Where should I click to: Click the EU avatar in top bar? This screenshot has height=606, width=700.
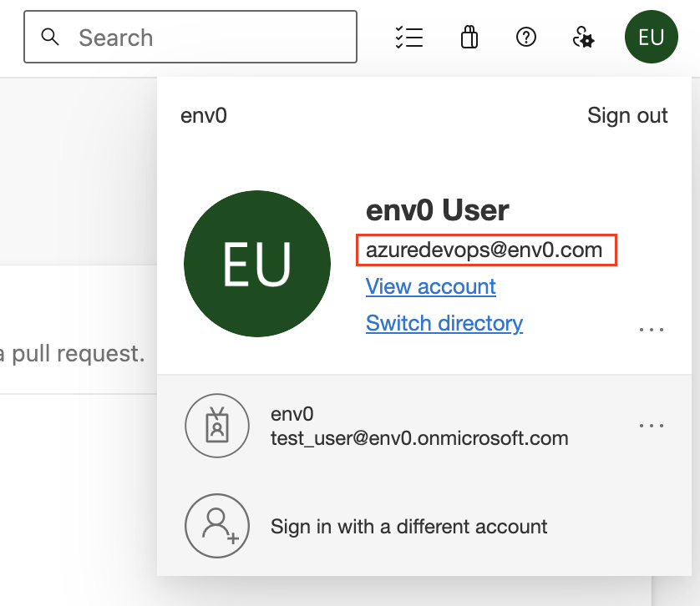pyautogui.click(x=651, y=37)
